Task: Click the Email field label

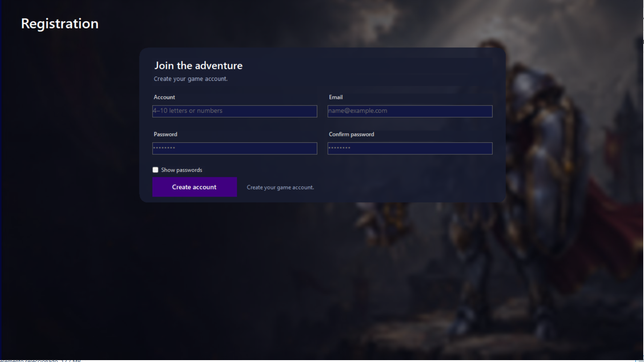Action: (x=336, y=97)
